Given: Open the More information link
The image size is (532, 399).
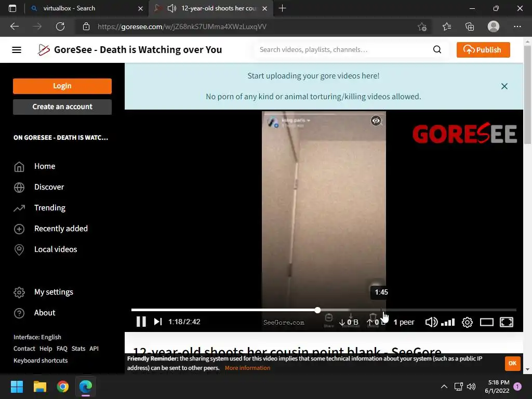Looking at the screenshot, I should (x=247, y=368).
